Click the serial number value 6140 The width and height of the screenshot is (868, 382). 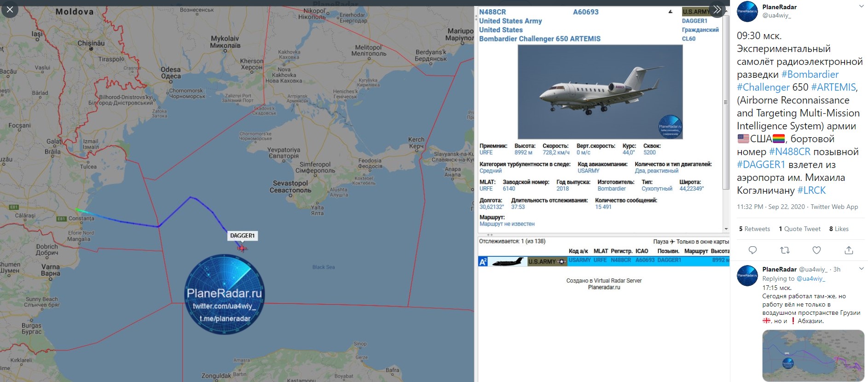point(509,189)
